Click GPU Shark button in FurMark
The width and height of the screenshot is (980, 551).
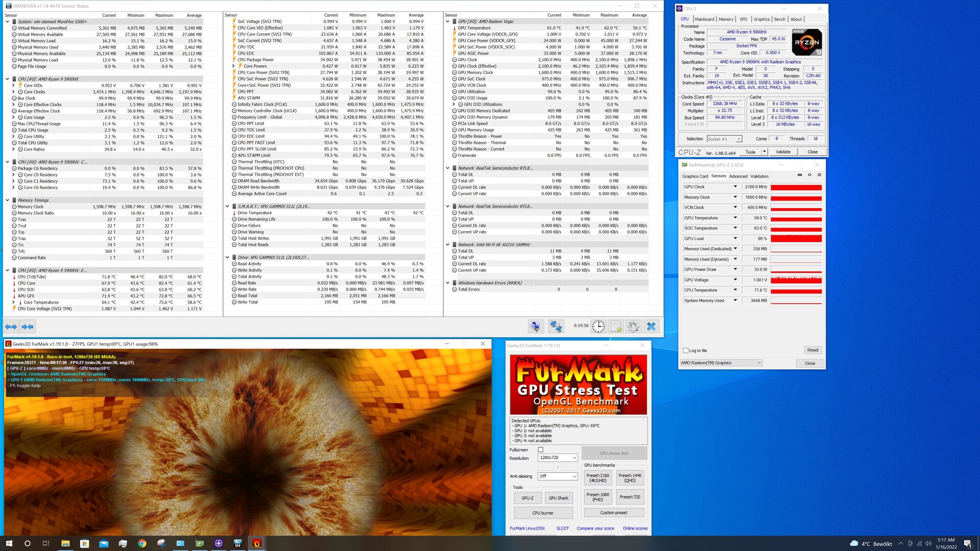(x=558, y=498)
